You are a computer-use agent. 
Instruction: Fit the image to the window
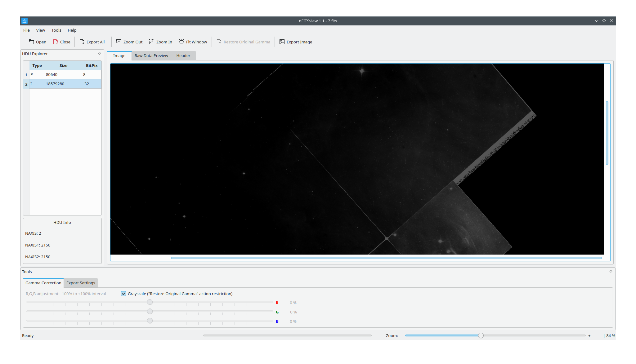click(193, 42)
